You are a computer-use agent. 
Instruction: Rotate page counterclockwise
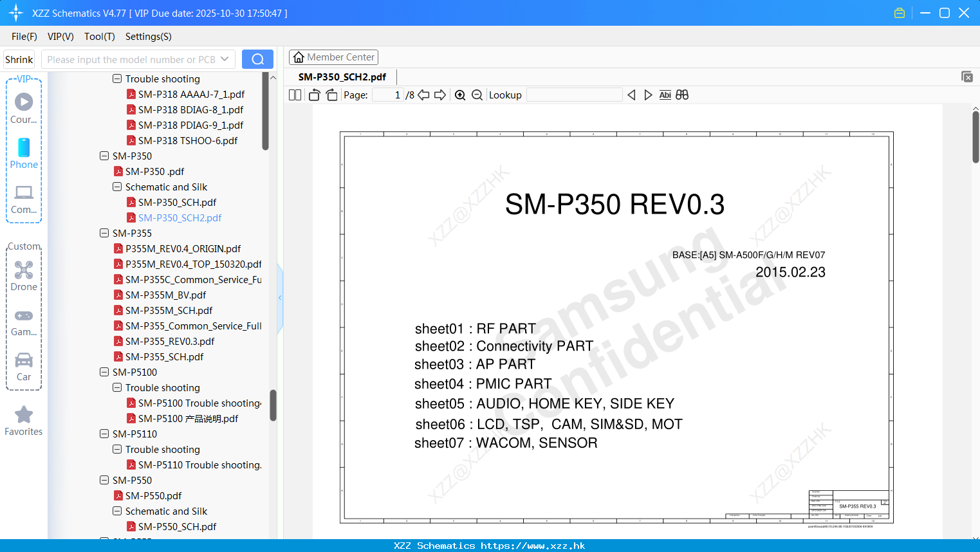tap(314, 95)
